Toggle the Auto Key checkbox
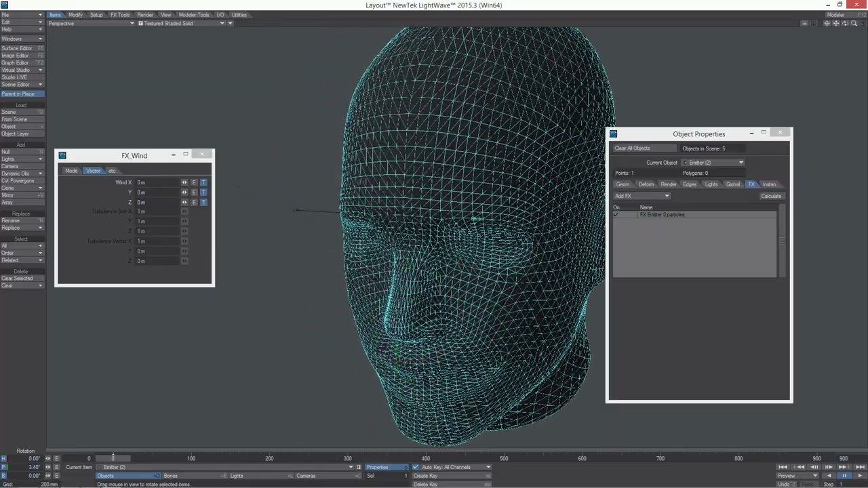 pyautogui.click(x=415, y=467)
